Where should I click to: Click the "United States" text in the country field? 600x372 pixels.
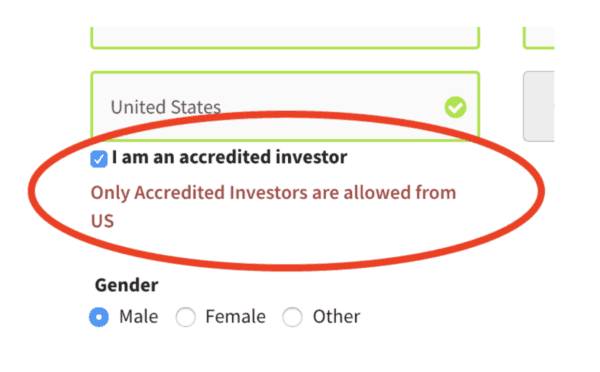pos(166,107)
